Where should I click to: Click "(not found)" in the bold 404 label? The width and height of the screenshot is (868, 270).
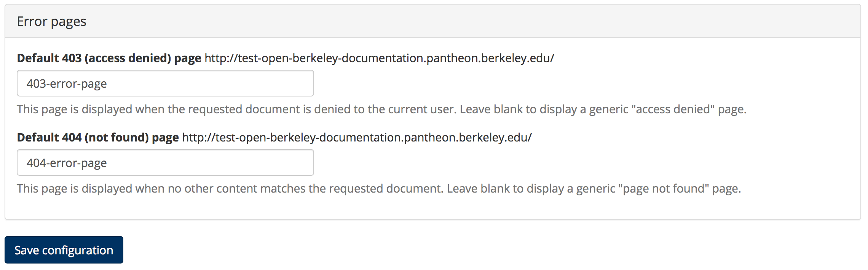click(x=116, y=137)
